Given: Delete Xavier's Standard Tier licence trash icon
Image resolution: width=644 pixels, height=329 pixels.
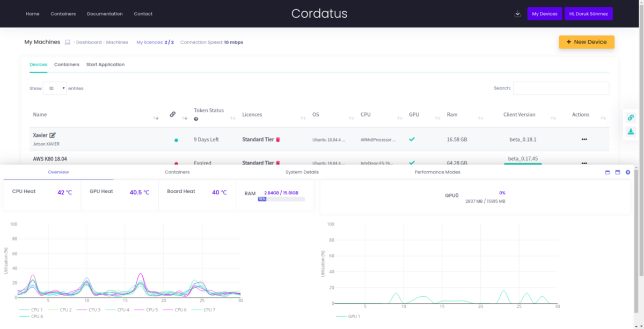Looking at the screenshot, I should coord(278,140).
